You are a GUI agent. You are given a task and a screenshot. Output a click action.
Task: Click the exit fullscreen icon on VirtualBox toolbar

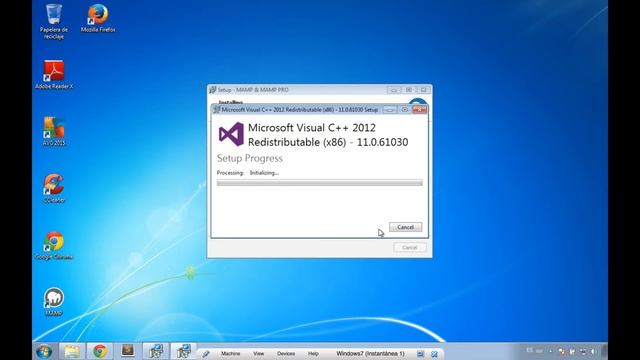[x=434, y=354]
